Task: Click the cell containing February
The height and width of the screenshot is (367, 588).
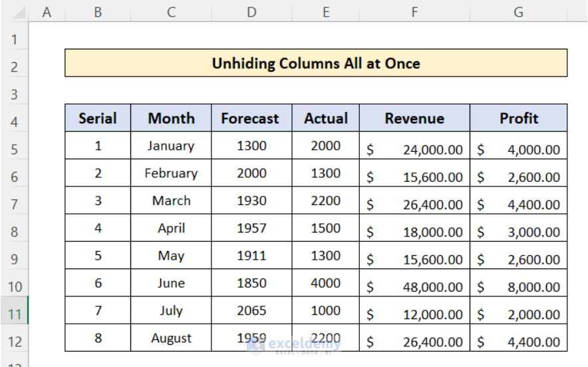Action: [171, 173]
